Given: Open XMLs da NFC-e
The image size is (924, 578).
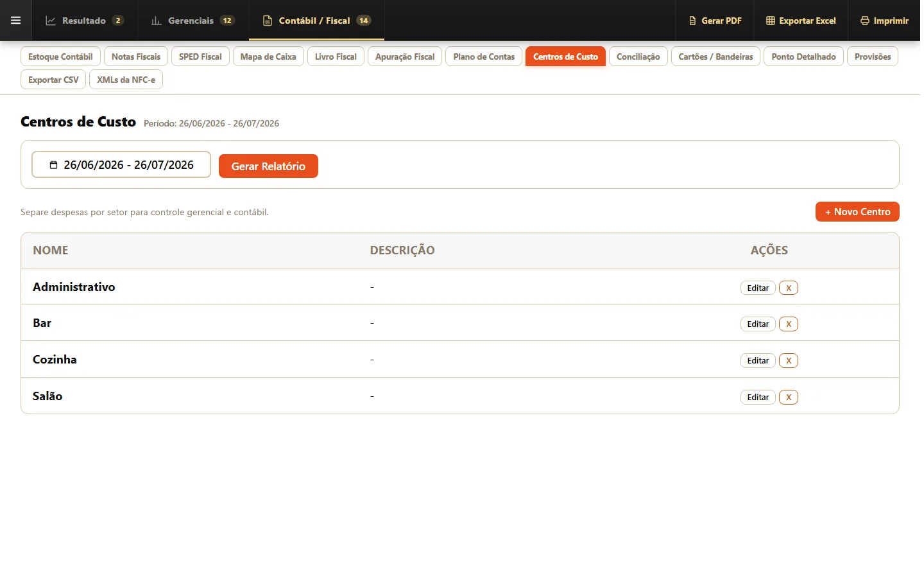Looking at the screenshot, I should click(x=126, y=80).
